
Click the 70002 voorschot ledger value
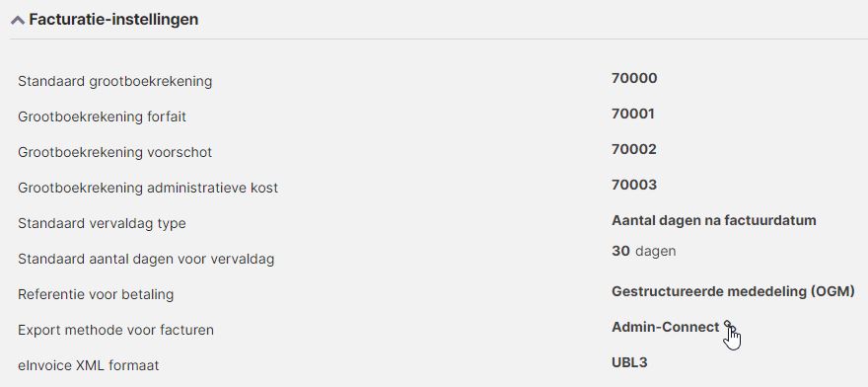[634, 149]
